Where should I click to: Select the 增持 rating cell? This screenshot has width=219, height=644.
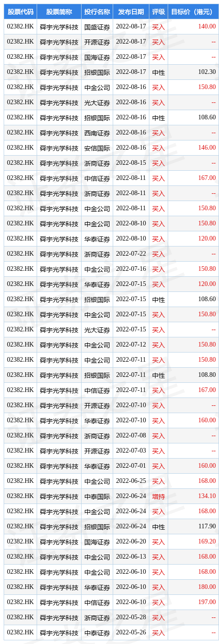[x=159, y=496]
